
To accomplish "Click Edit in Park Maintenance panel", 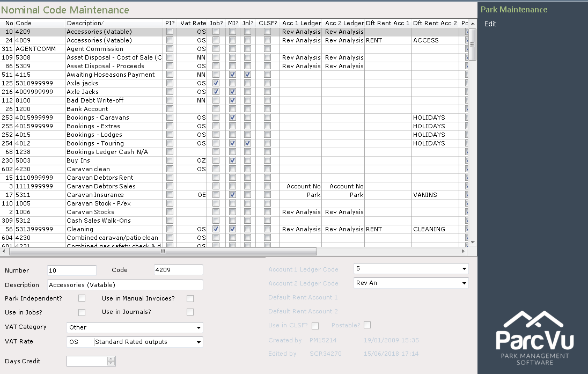I will [490, 24].
